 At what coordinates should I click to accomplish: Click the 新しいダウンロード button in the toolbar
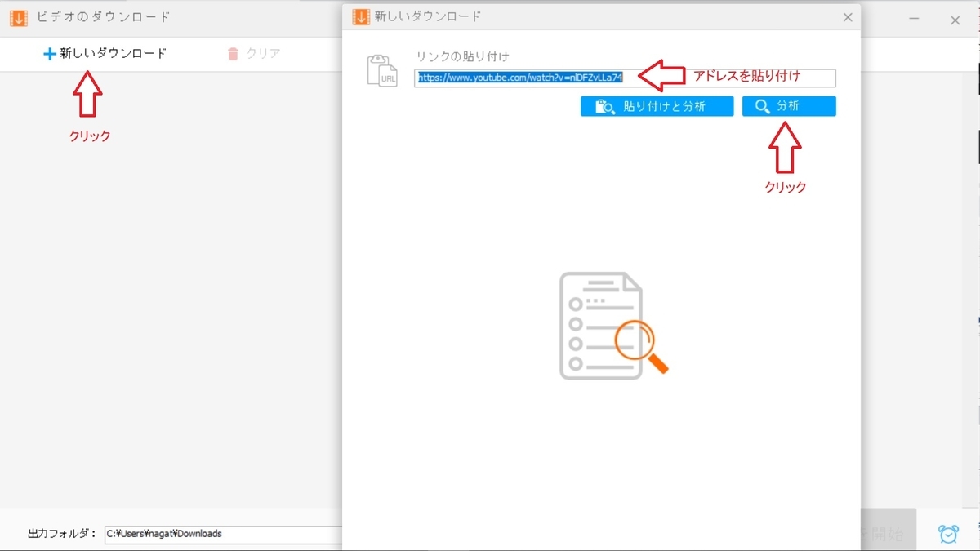click(x=105, y=54)
